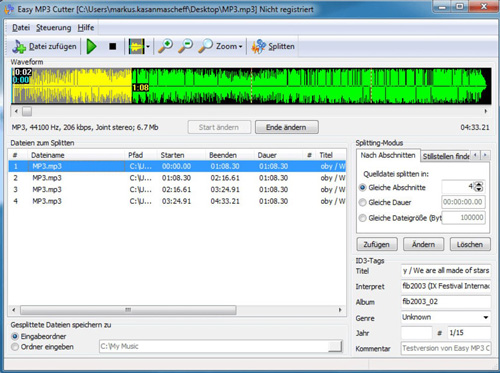Click waveform scrollbar left arrow
Screen dimensions: 500x373
pyautogui.click(x=16, y=111)
